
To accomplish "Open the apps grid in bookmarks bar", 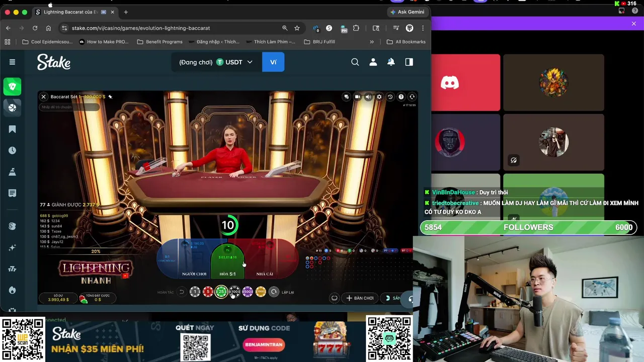I will tap(8, 42).
